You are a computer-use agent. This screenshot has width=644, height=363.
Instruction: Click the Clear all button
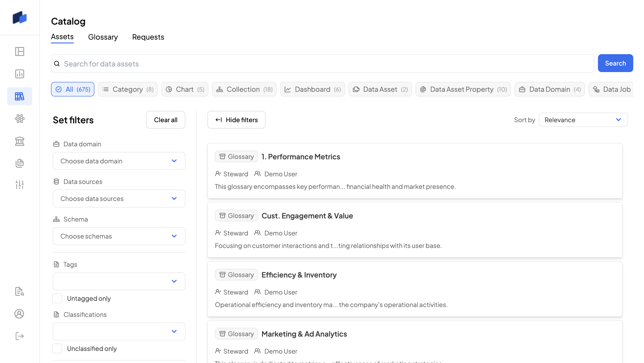coord(165,120)
